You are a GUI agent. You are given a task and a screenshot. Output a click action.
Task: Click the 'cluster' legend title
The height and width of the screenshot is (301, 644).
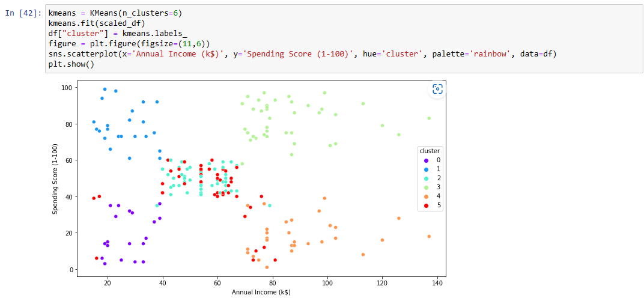click(430, 151)
